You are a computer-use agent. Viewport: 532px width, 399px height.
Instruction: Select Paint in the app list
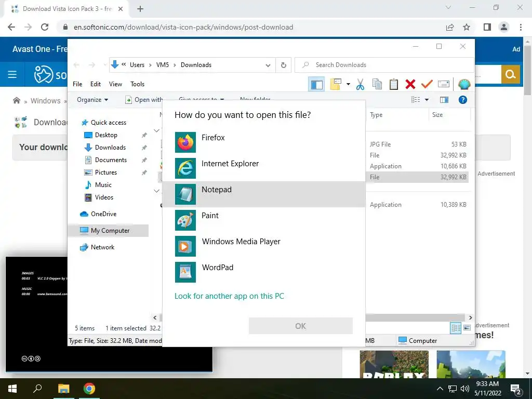point(263,220)
